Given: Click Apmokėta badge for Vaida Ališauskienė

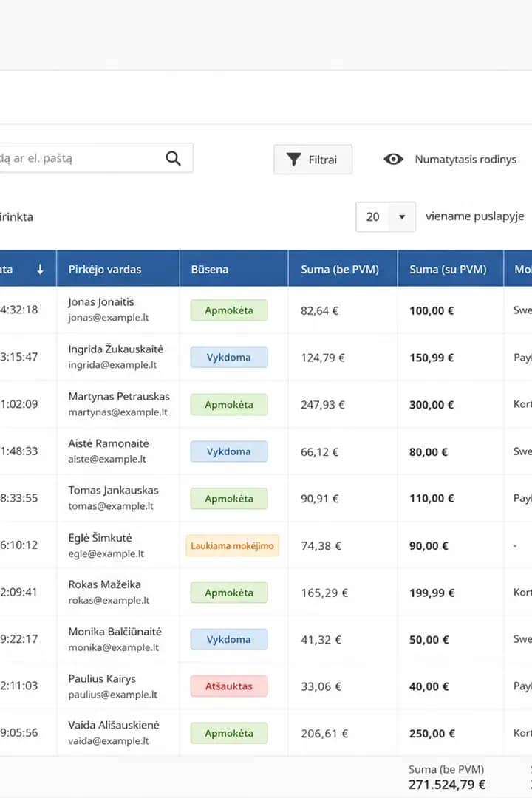Looking at the screenshot, I should pyautogui.click(x=229, y=734).
